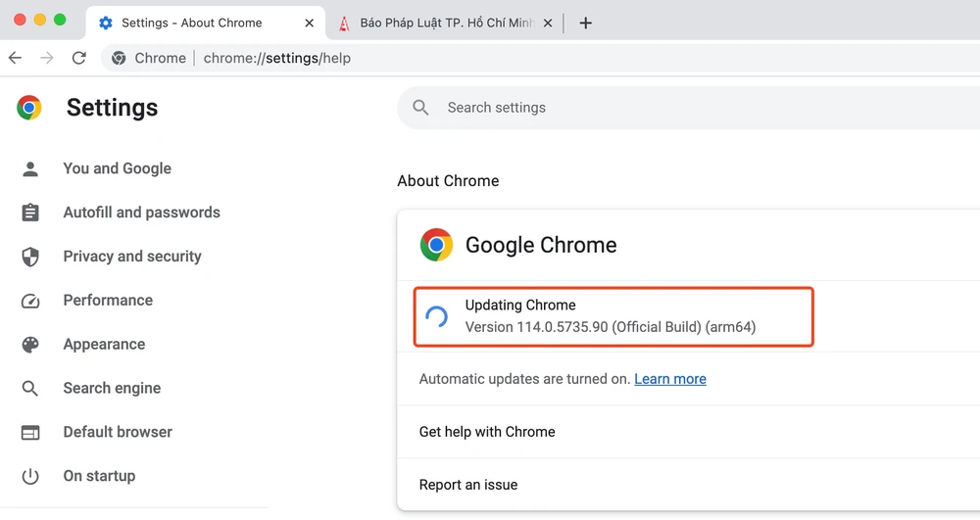Click the About Chrome heading
980x520 pixels.
[448, 181]
